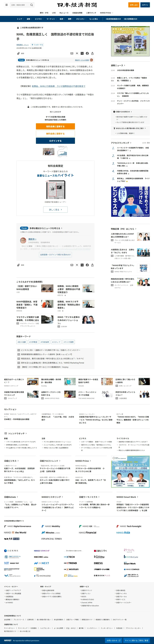Expand the もっと見る navigation dropdown

(x=94, y=19)
